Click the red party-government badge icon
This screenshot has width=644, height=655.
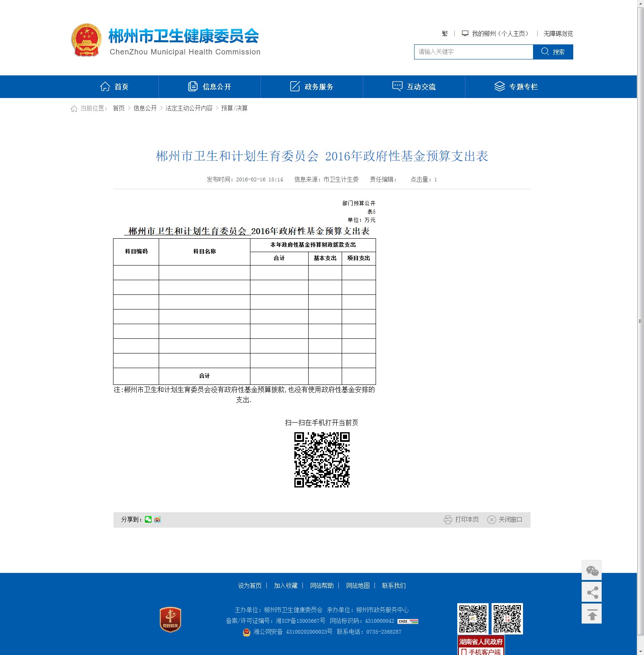point(170,619)
